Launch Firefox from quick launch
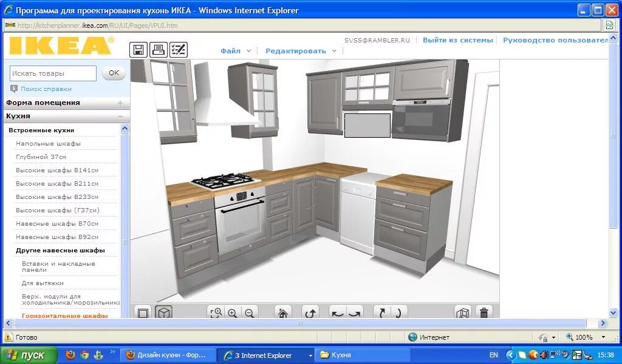This screenshot has width=622, height=364. point(70,354)
